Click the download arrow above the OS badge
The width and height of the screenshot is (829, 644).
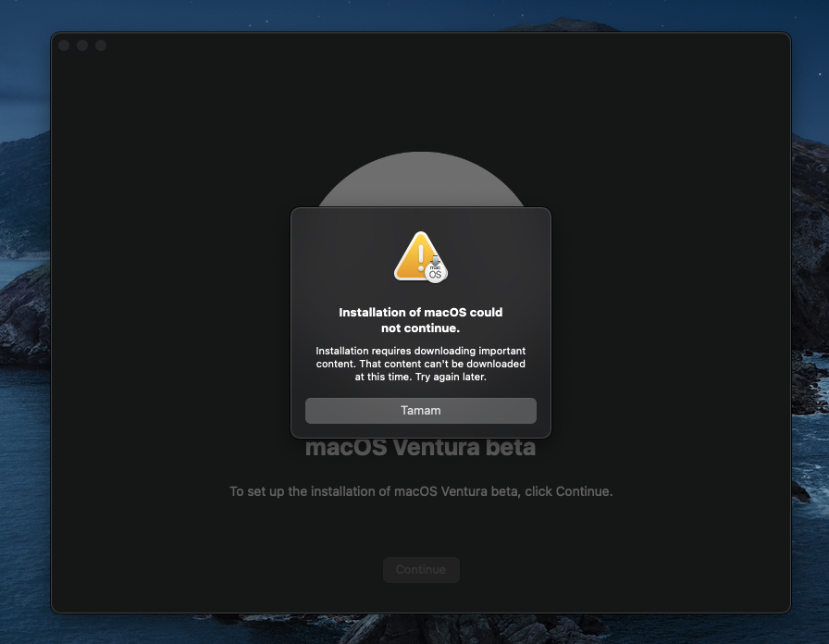click(x=436, y=261)
